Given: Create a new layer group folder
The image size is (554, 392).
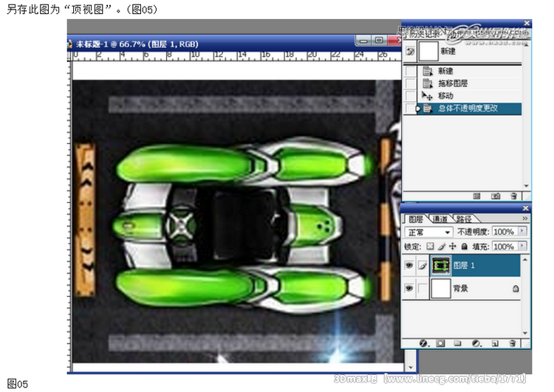Looking at the screenshot, I should pyautogui.click(x=457, y=343).
